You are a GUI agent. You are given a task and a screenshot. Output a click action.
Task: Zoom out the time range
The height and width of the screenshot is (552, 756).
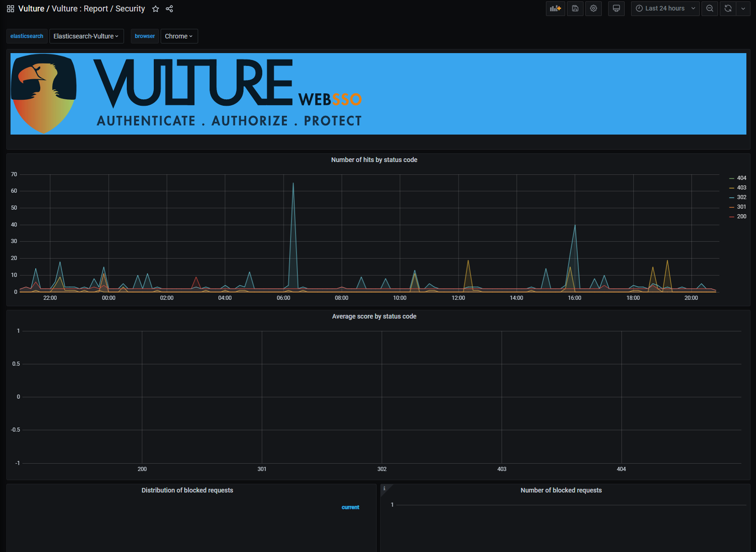tap(710, 9)
